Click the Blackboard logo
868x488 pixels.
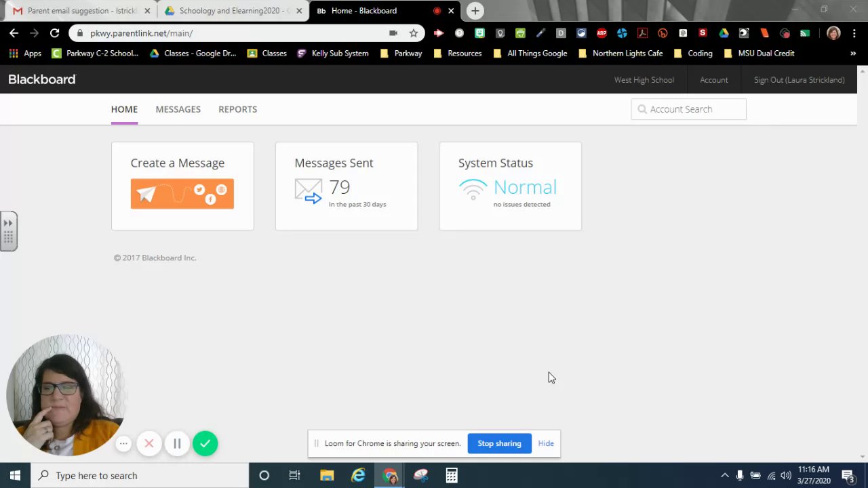42,79
